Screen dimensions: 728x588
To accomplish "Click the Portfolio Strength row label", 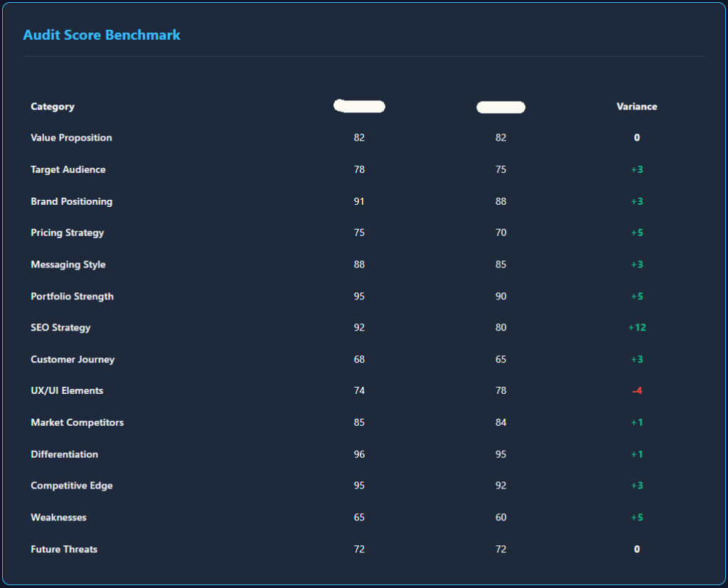I will tap(71, 296).
